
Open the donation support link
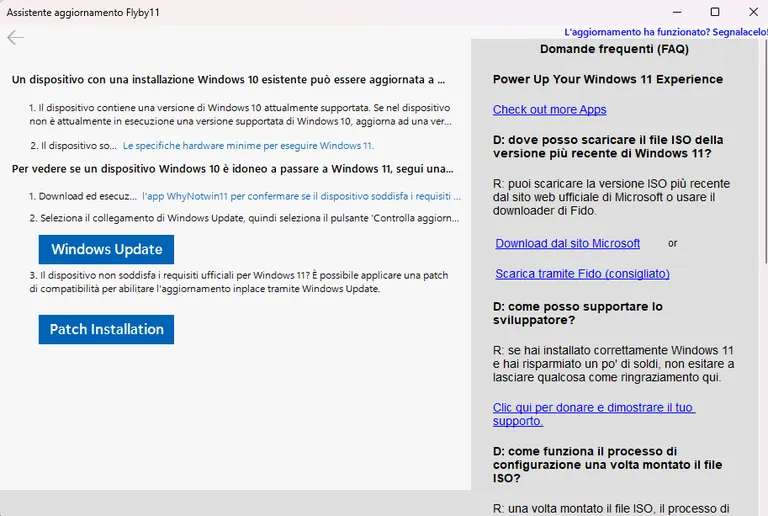594,414
